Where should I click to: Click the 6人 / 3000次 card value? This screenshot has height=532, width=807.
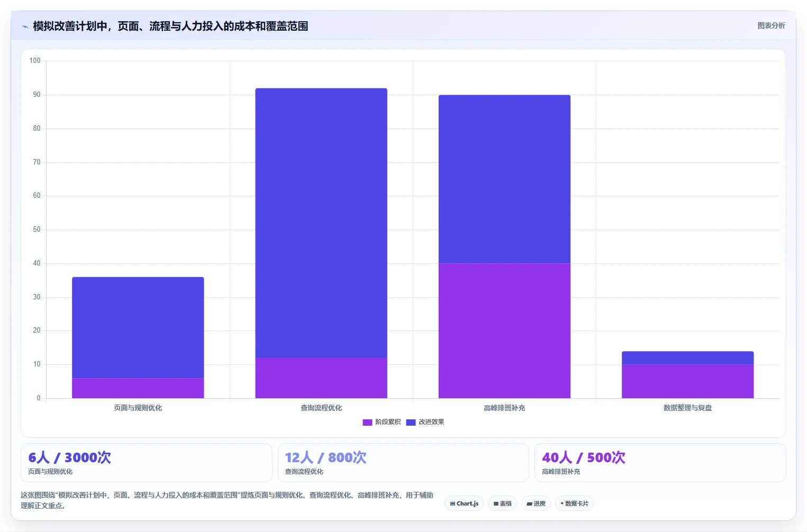point(69,457)
